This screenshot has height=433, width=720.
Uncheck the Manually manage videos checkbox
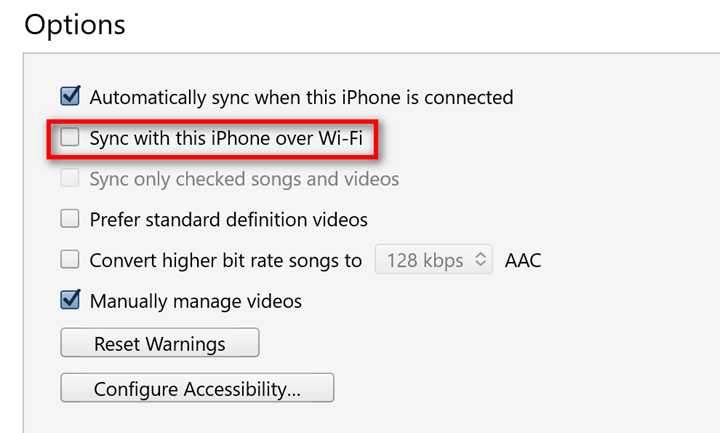70,300
